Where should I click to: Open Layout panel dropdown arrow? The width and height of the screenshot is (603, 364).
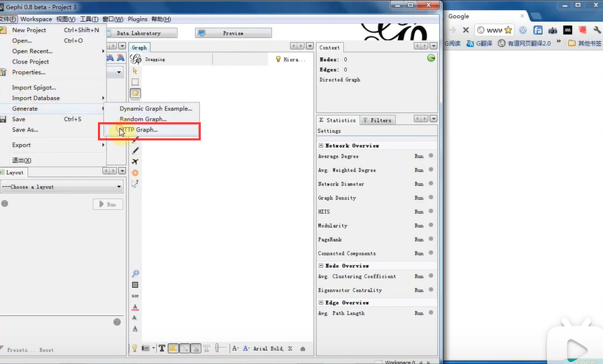coord(122,171)
